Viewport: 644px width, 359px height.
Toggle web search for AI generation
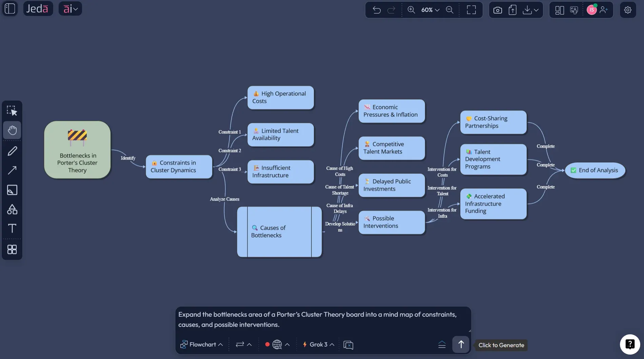(277, 344)
